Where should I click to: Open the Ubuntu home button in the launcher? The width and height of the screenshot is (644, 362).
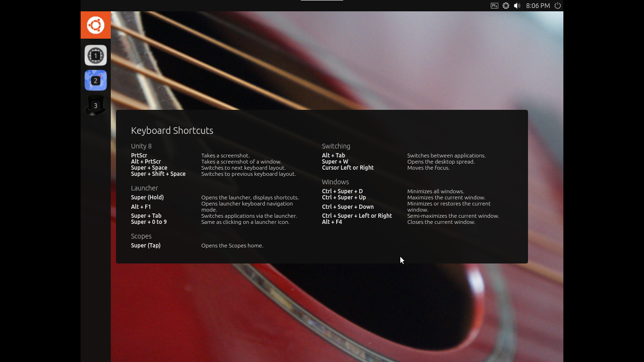pyautogui.click(x=96, y=25)
